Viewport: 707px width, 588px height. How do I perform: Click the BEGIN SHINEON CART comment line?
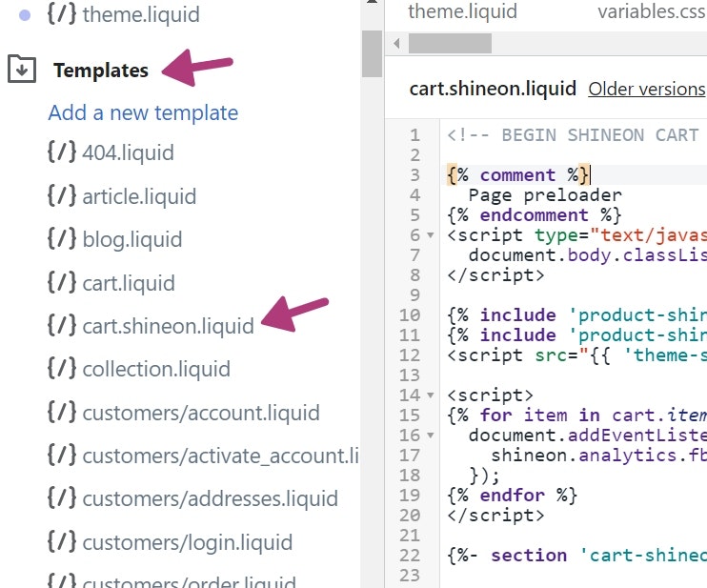point(573,135)
